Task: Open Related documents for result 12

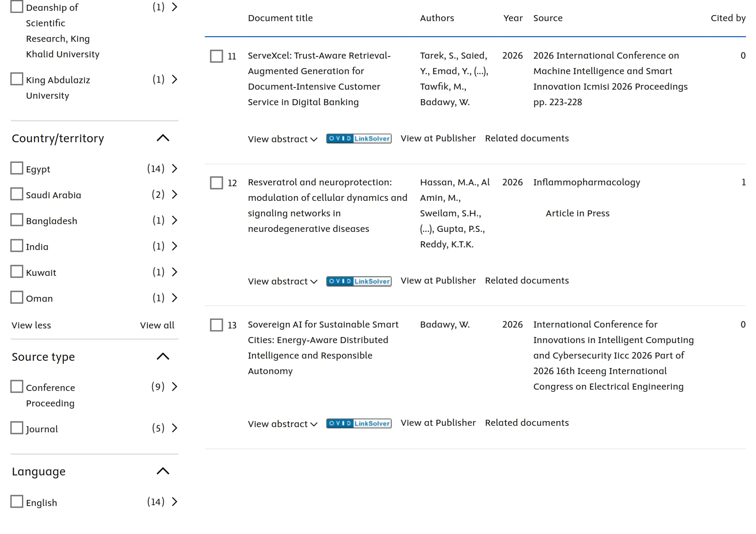Action: (527, 281)
